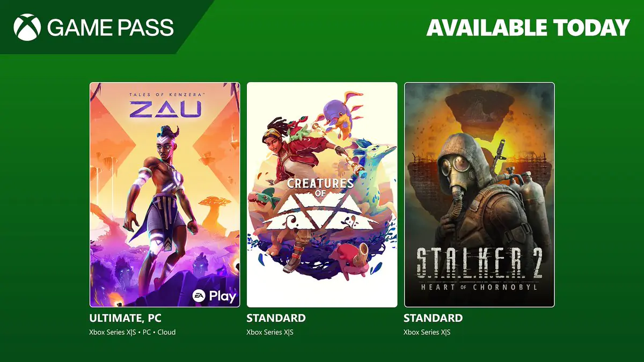
Task: Click STANDARD label under S.T.A.L.K.E.R. 2
Action: coord(433,319)
